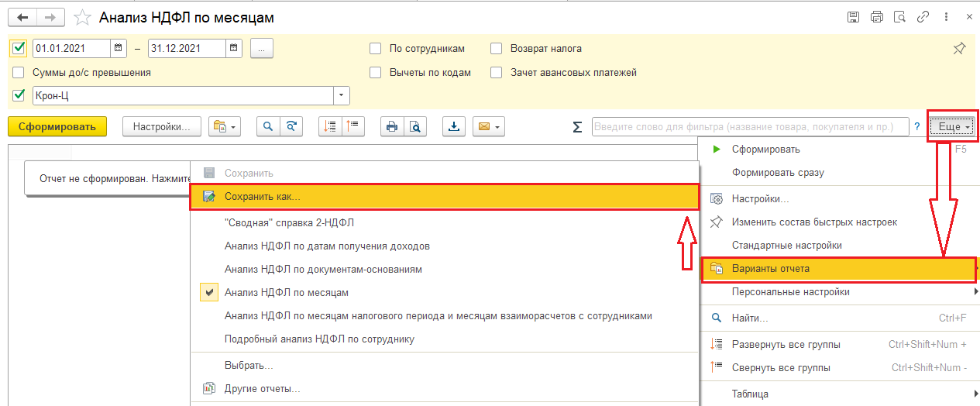The width and height of the screenshot is (980, 406).
Task: Enable 'Суммы до/с превышения' checkbox
Action: (19, 72)
